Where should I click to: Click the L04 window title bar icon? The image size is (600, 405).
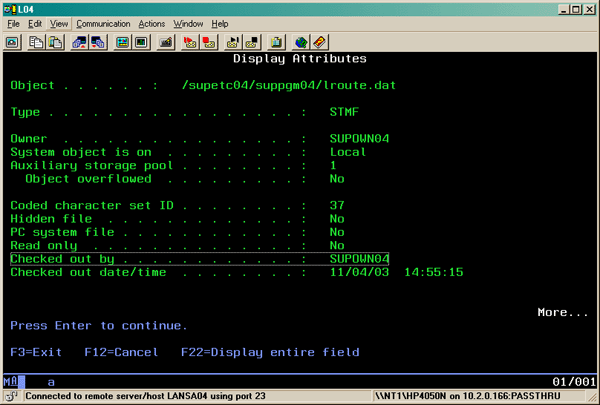pos(10,9)
